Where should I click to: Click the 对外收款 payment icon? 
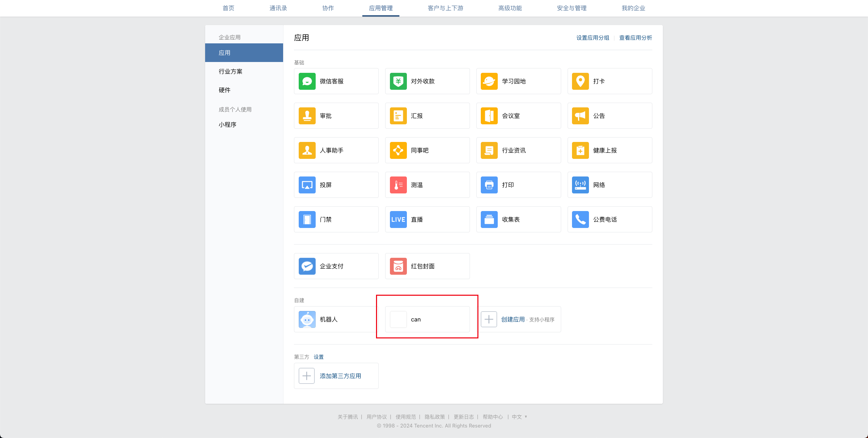(398, 81)
